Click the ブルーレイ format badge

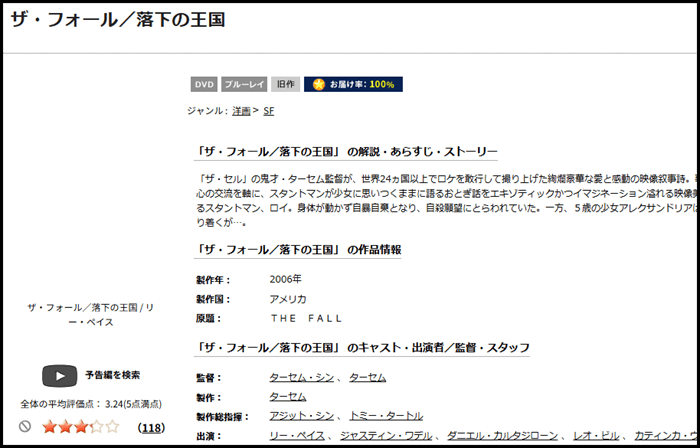[x=244, y=84]
